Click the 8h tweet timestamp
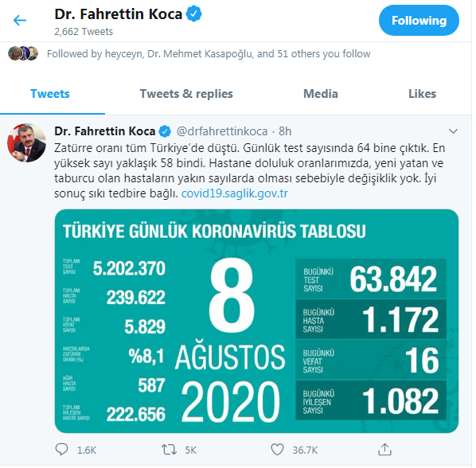 (x=285, y=131)
